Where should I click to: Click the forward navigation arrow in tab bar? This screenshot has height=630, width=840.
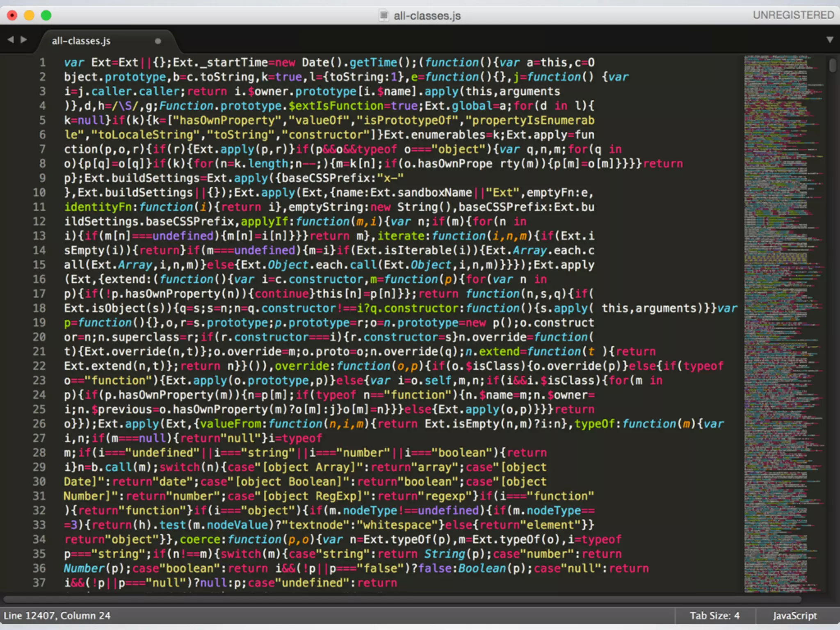[24, 39]
